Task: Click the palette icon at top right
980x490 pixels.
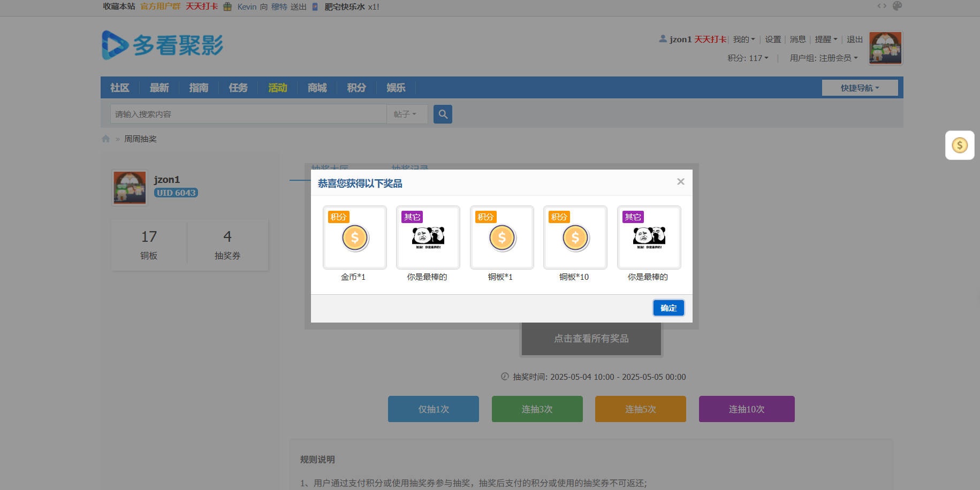Action: pos(897,6)
